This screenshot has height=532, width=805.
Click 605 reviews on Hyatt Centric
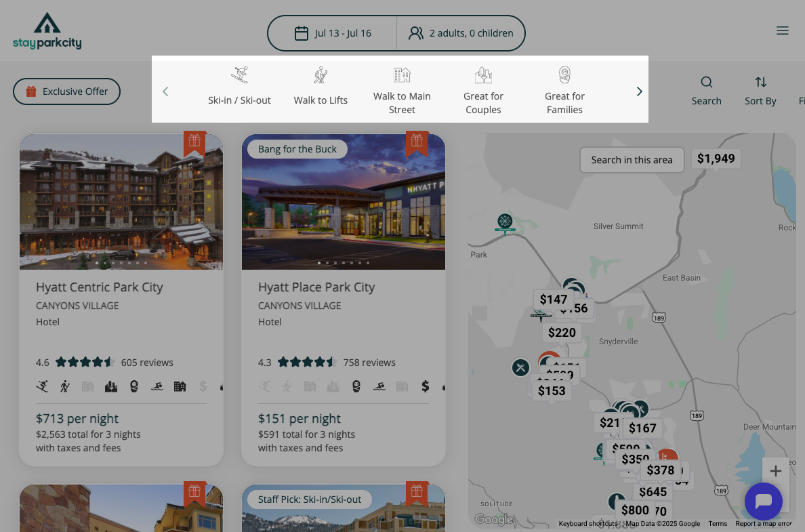pyautogui.click(x=147, y=363)
